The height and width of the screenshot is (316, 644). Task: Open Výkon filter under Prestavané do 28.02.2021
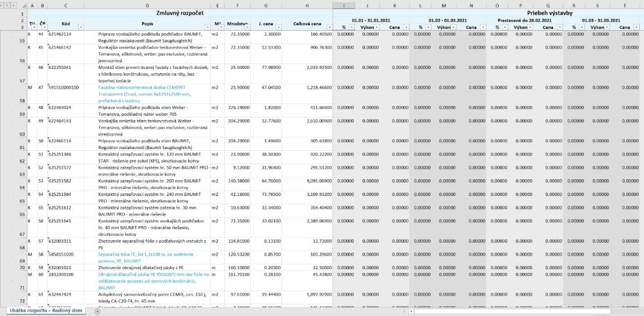(530, 27)
